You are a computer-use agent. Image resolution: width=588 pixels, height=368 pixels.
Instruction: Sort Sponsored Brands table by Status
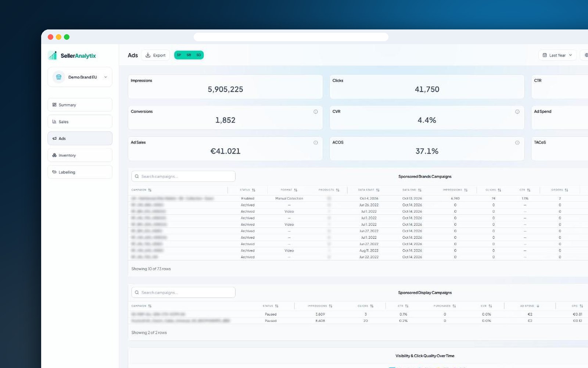tap(248, 190)
